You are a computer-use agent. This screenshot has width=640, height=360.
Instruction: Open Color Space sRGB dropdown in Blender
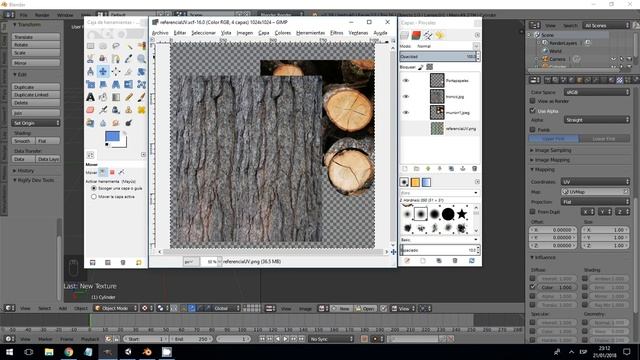[597, 92]
